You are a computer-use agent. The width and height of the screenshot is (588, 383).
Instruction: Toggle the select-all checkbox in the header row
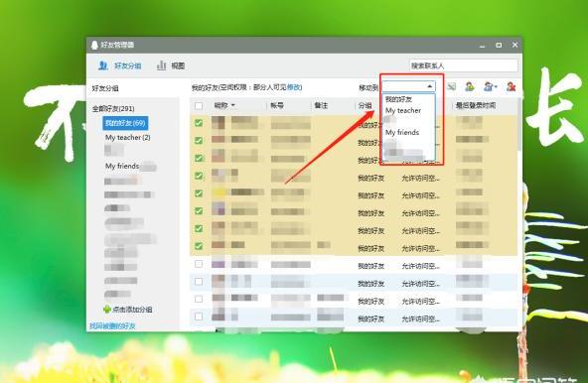click(x=199, y=106)
